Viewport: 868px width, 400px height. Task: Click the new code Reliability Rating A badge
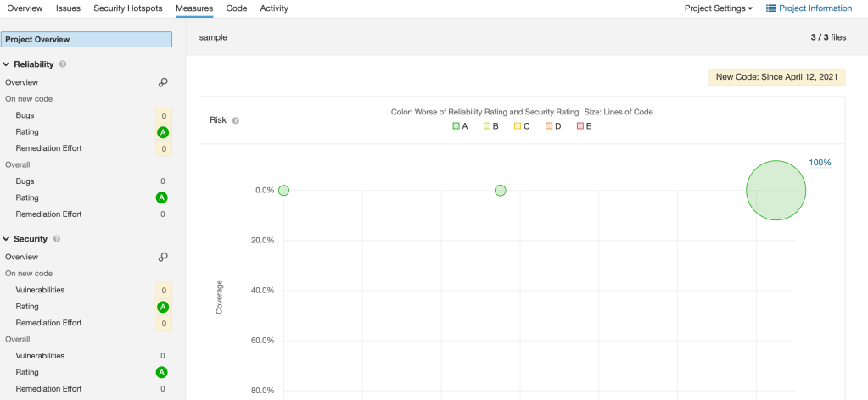click(162, 132)
